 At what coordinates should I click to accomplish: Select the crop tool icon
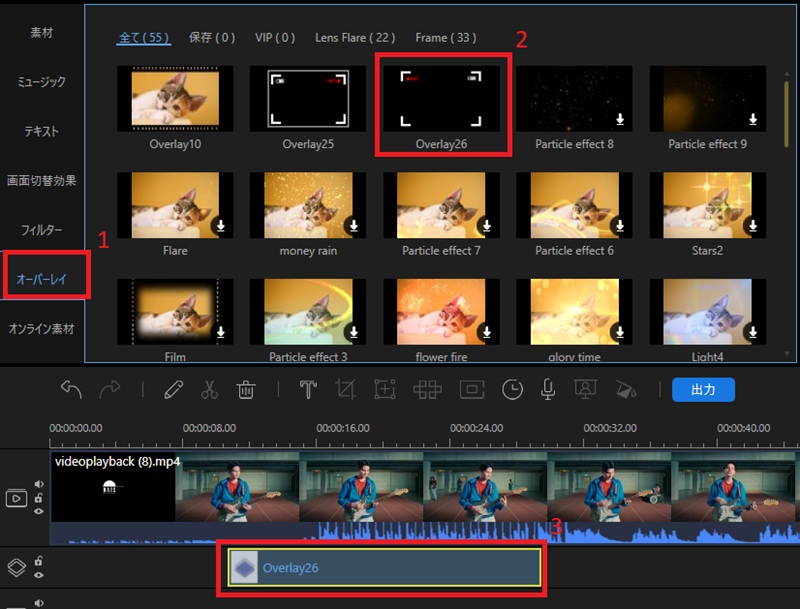click(x=345, y=390)
